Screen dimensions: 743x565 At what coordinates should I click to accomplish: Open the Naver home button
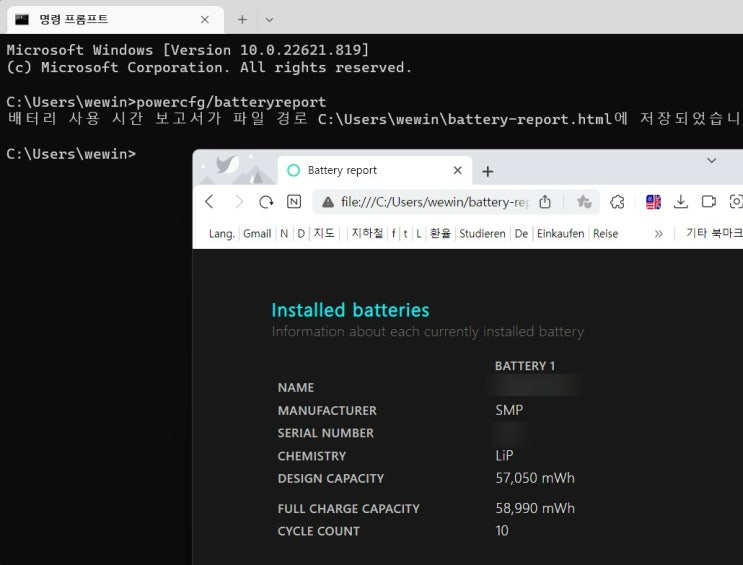click(x=294, y=202)
